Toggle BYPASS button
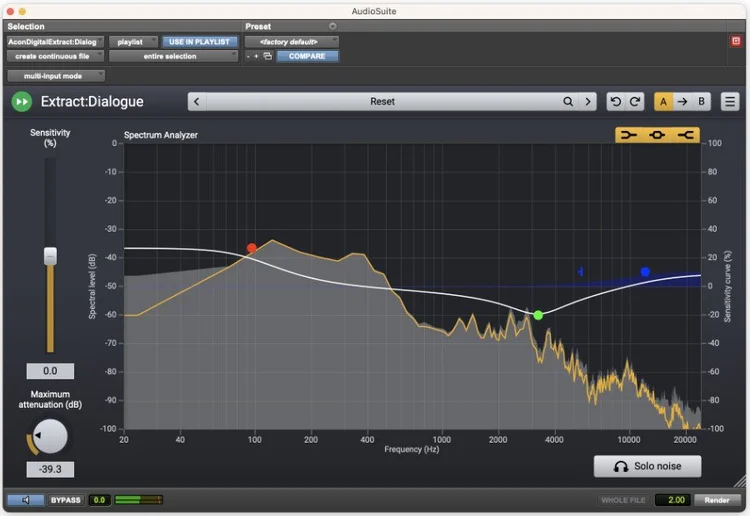Viewport: 750px width, 516px height. tap(66, 500)
